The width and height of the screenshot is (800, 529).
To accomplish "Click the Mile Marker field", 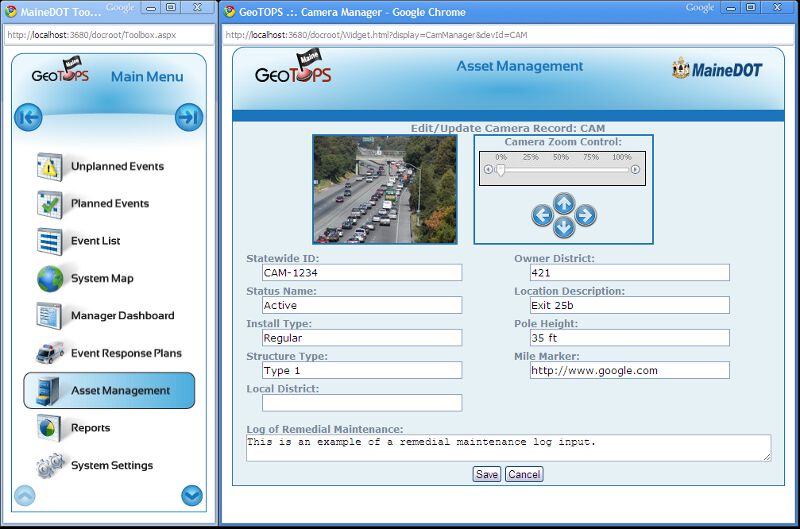I will [630, 370].
